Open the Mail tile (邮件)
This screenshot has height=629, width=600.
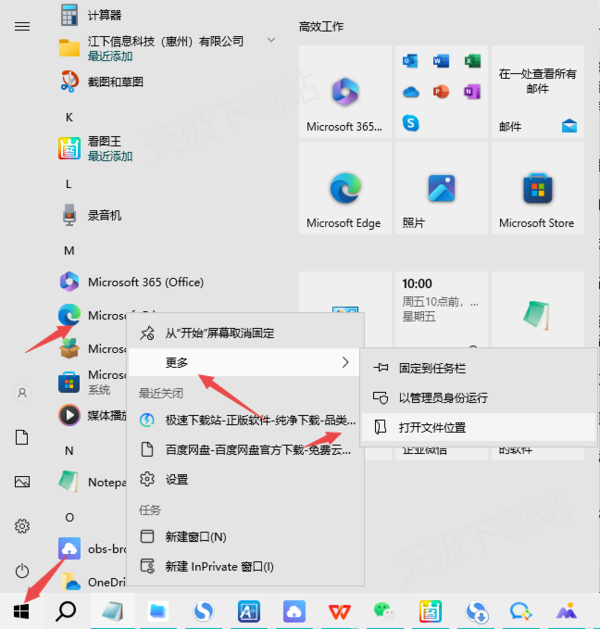(537, 91)
